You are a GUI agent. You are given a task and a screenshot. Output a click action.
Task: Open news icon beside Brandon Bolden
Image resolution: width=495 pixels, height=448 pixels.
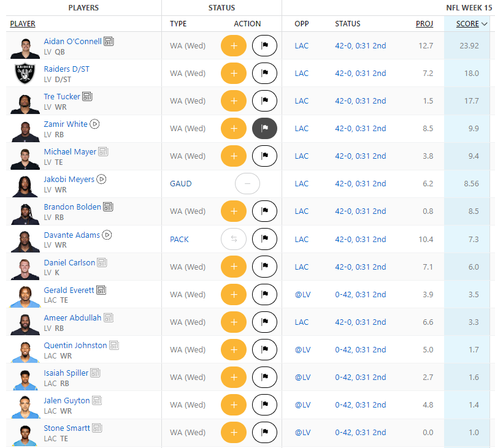pyautogui.click(x=108, y=207)
